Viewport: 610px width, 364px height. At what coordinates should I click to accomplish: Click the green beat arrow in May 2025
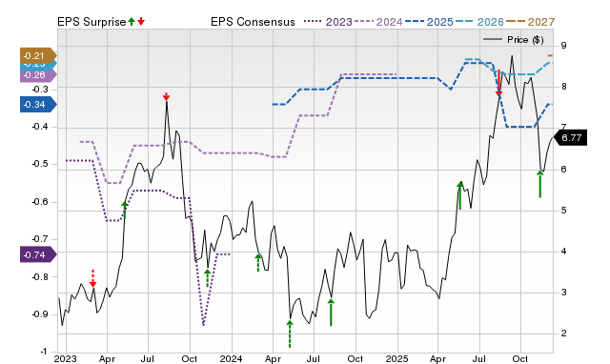pyautogui.click(x=460, y=195)
